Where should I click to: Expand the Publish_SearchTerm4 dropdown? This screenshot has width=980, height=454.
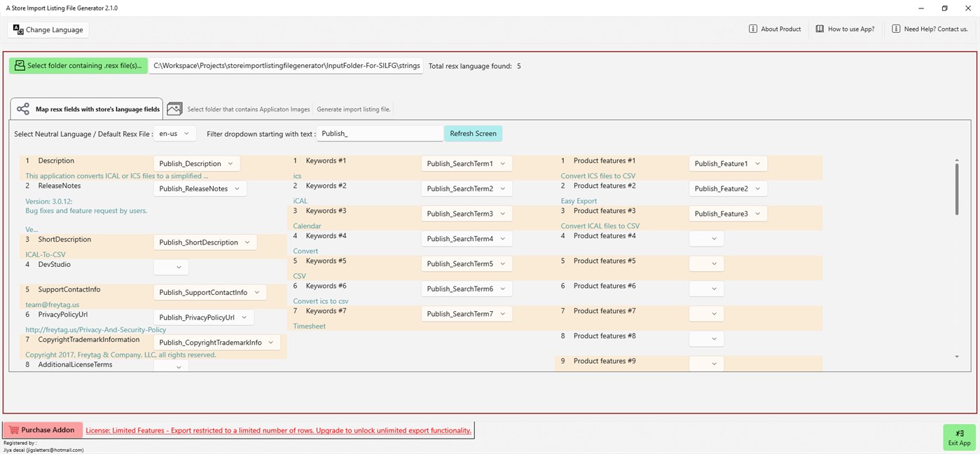click(x=467, y=239)
